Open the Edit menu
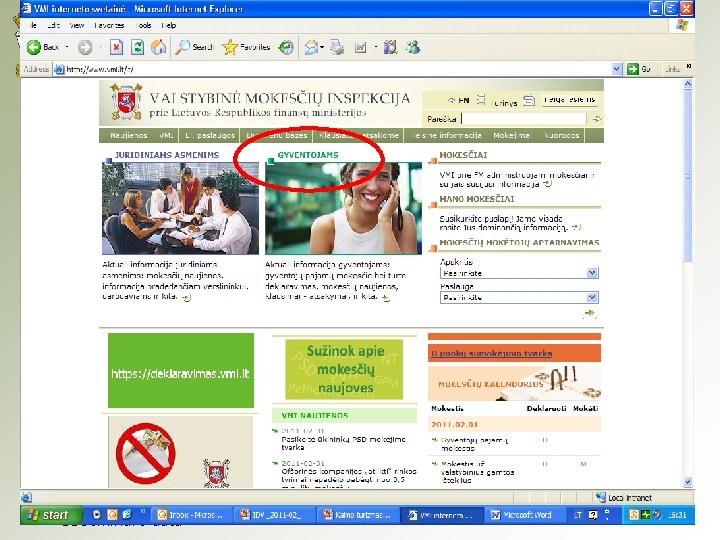This screenshot has height=540, width=720. tap(54, 25)
